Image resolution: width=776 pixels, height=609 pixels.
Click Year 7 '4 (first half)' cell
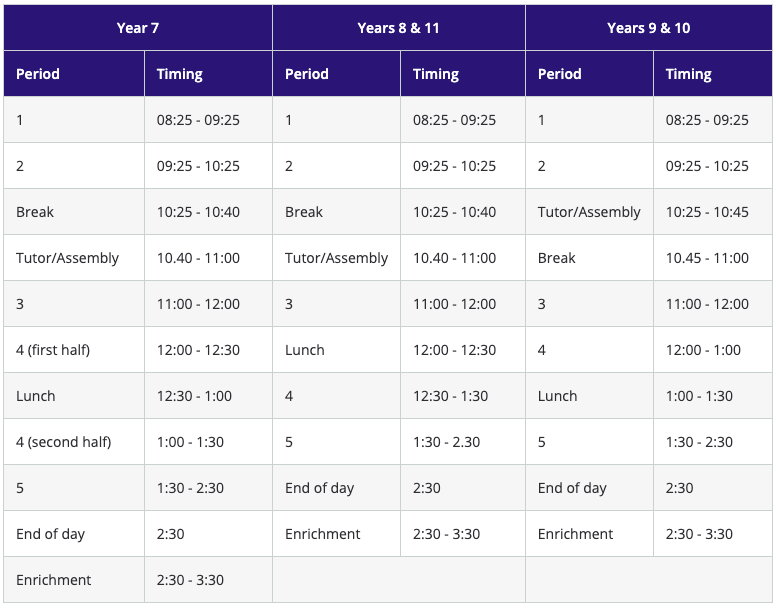pos(74,350)
